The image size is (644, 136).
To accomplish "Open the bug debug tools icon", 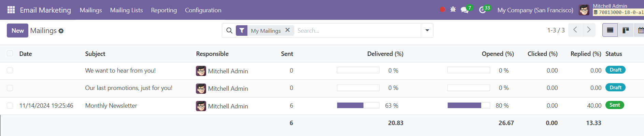I will click(453, 10).
